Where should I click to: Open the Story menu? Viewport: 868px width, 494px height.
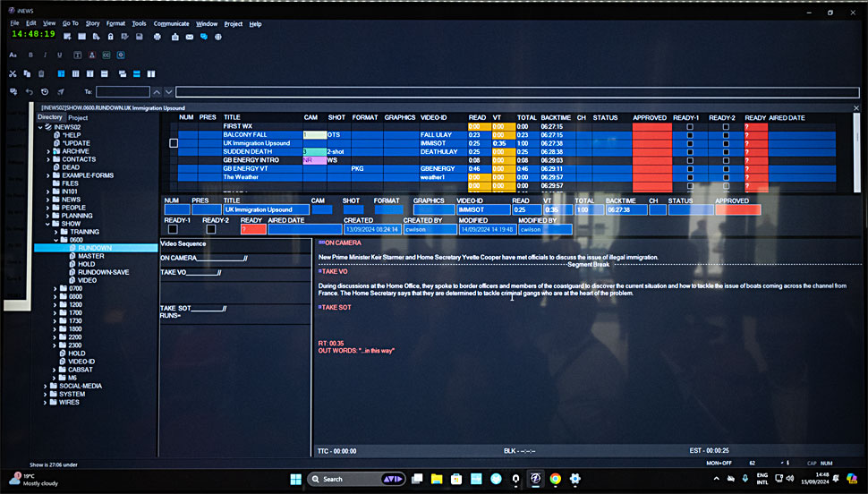(x=91, y=23)
